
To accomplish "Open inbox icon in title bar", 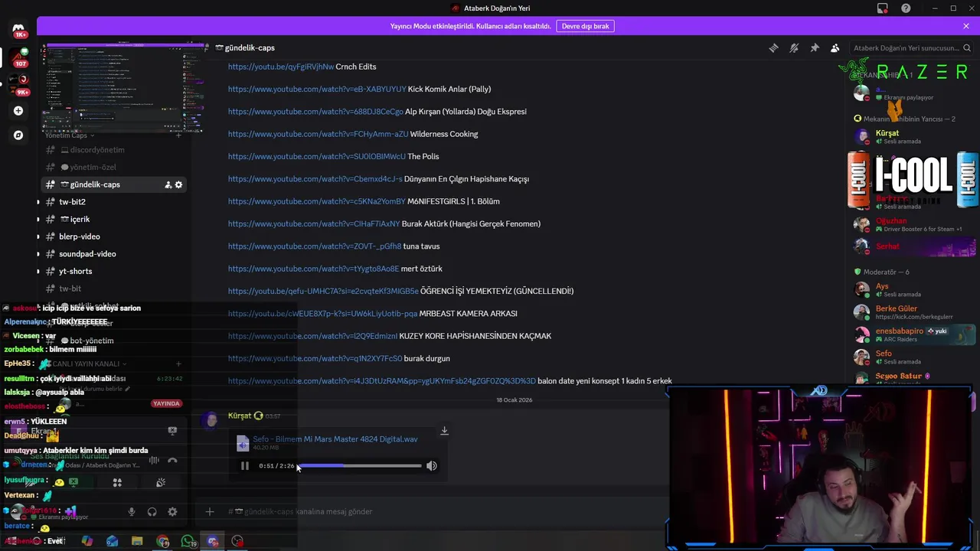I will pyautogui.click(x=883, y=8).
